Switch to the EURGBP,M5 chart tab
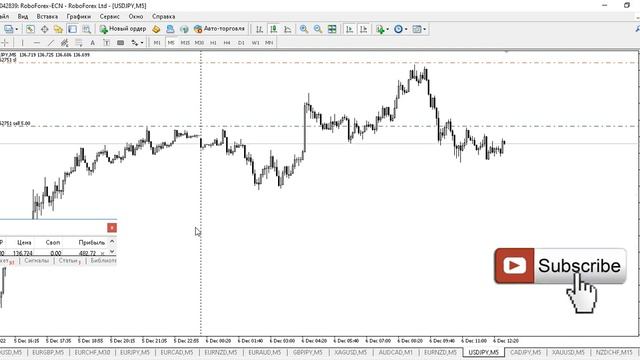This screenshot has height=360, width=640. [x=48, y=352]
